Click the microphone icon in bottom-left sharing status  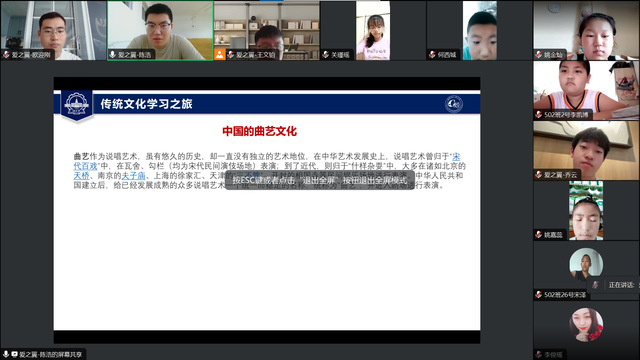[6, 354]
